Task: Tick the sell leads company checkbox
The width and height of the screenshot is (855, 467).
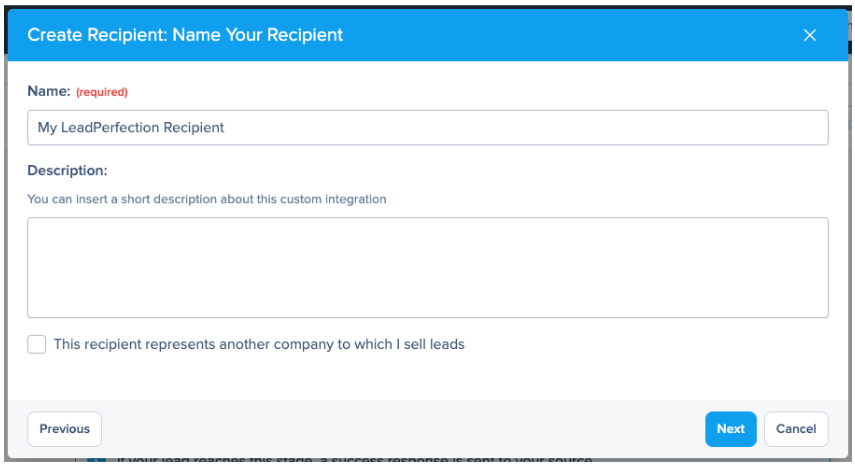Action: point(37,345)
